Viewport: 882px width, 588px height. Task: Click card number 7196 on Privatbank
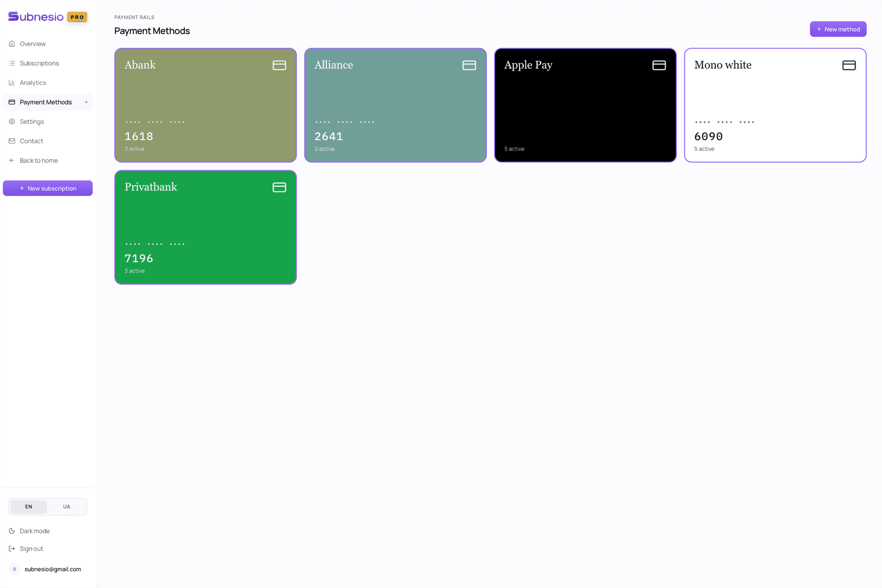click(x=139, y=258)
